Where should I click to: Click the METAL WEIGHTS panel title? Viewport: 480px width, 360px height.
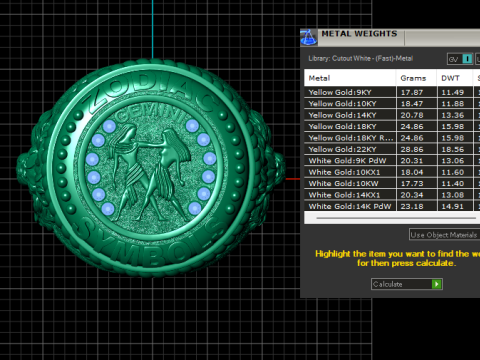tap(359, 34)
